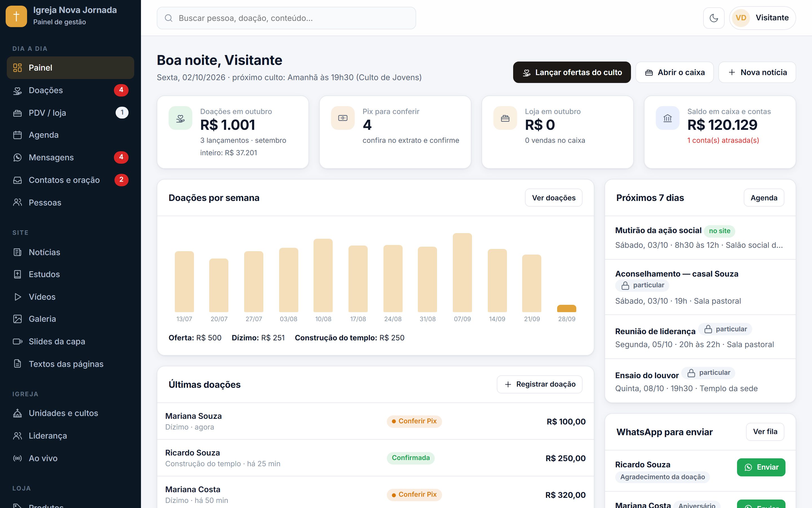The height and width of the screenshot is (508, 812).
Task: Click the Pessoas people icon
Action: click(17, 202)
